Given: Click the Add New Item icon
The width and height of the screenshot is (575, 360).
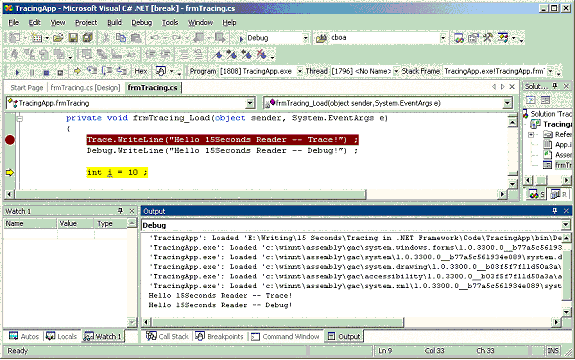Looking at the screenshot, I should 37,38.
